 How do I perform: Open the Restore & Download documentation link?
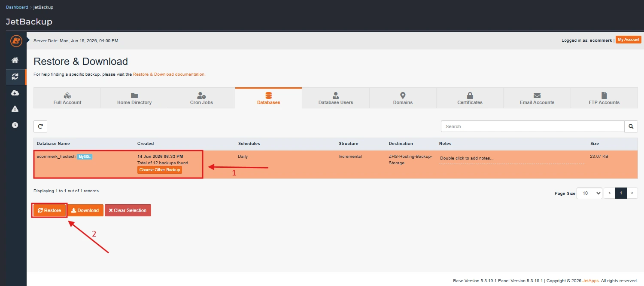point(169,74)
